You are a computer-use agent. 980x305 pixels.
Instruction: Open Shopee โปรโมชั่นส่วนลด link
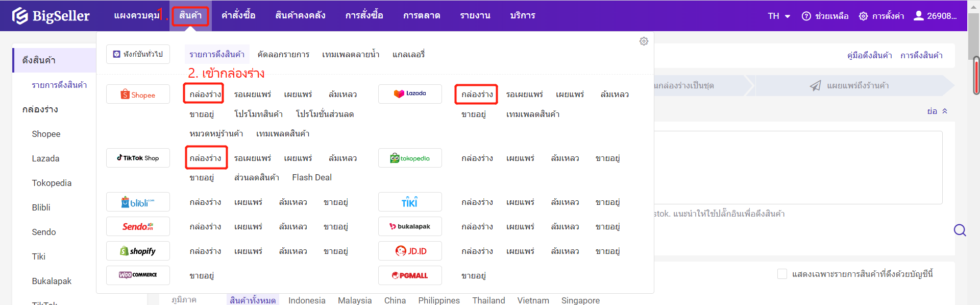(x=325, y=114)
